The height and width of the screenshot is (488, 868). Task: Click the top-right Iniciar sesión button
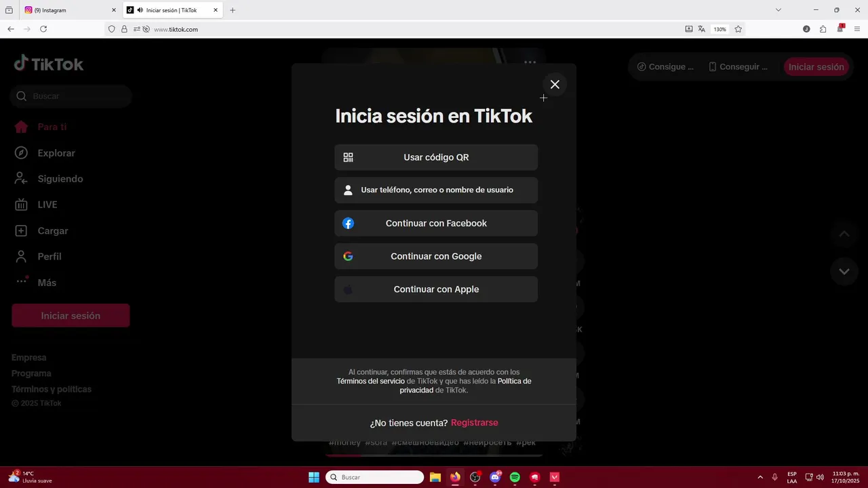tap(816, 67)
